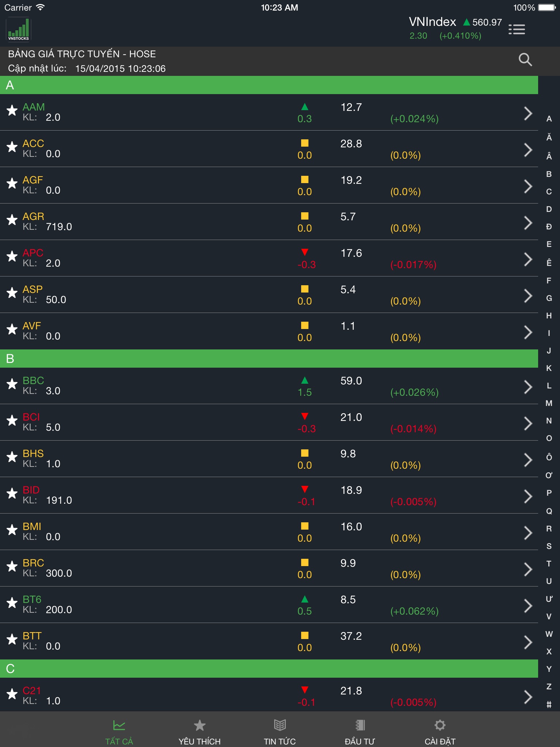
Task: Tap the BT6 stock symbol
Action: [32, 599]
